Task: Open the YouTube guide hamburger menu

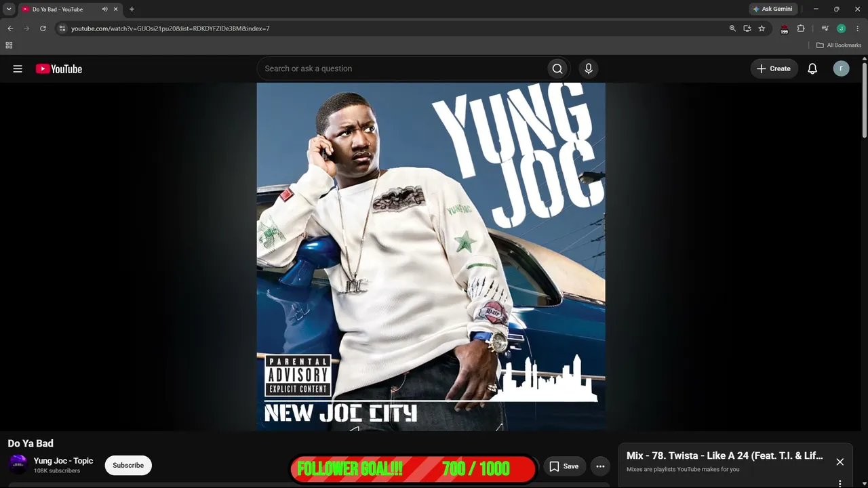Action: 18,68
